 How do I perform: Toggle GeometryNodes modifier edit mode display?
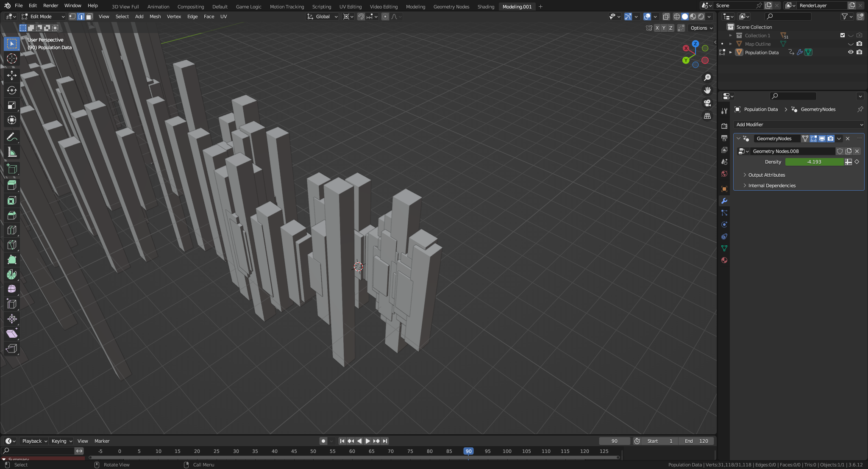pos(813,139)
